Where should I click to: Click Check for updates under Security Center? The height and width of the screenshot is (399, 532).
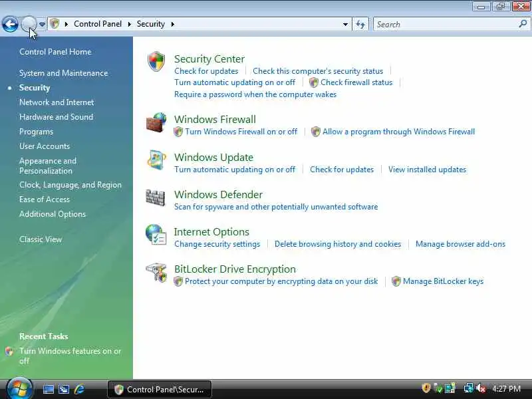(206, 71)
